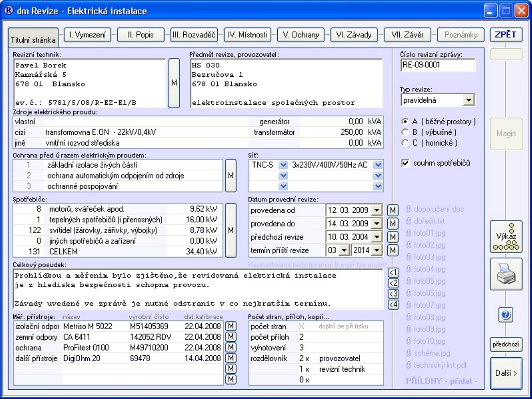The height and width of the screenshot is (399, 532).
Task: Click the printer icon button
Action: pyautogui.click(x=506, y=274)
